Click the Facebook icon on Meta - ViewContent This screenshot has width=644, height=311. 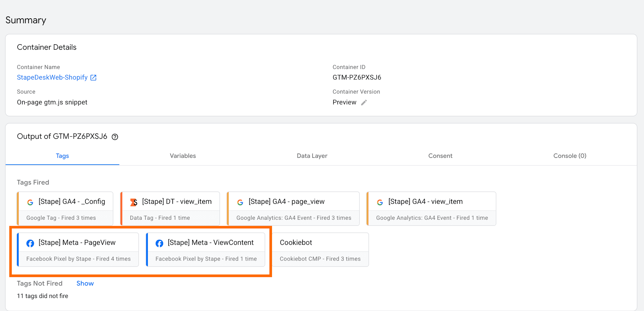point(159,243)
